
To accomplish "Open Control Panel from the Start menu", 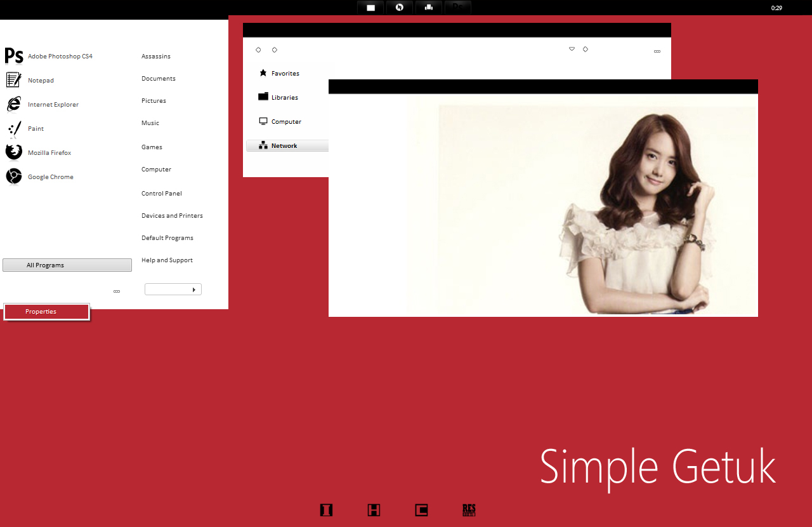I will (161, 193).
